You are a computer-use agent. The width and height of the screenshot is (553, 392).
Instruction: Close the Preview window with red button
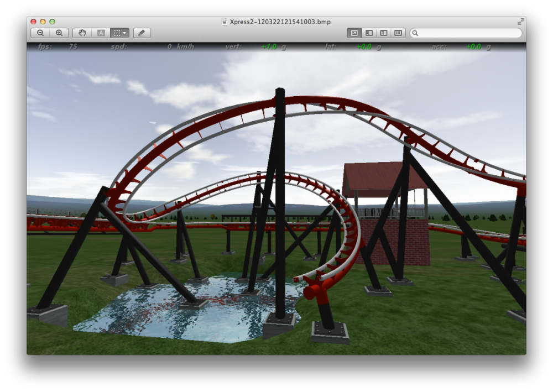coord(33,22)
